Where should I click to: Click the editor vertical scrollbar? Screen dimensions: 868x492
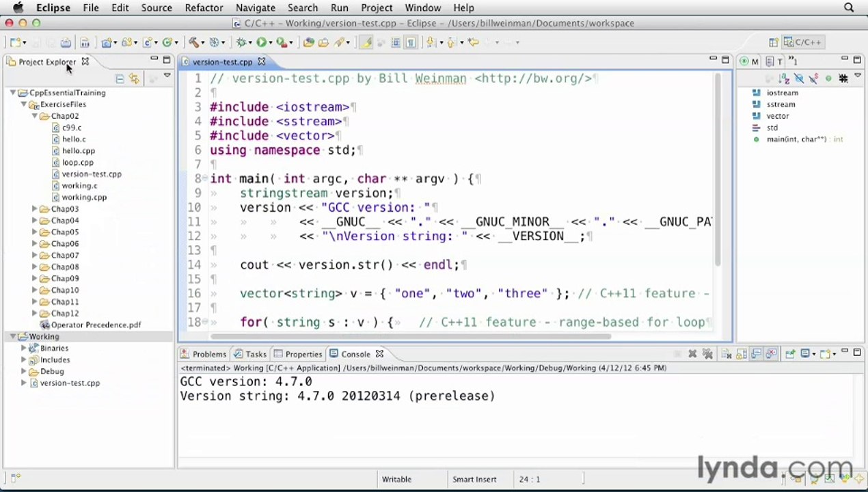point(717,171)
